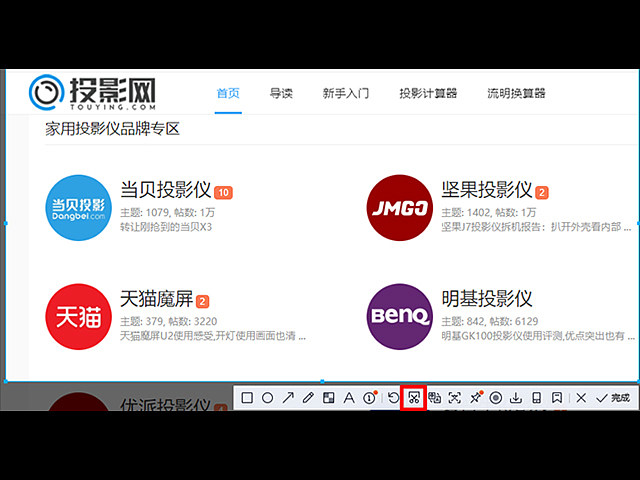Click text 主题: 379, 帖数: 3220
Viewport: 640px width, 480px height.
coord(169,321)
